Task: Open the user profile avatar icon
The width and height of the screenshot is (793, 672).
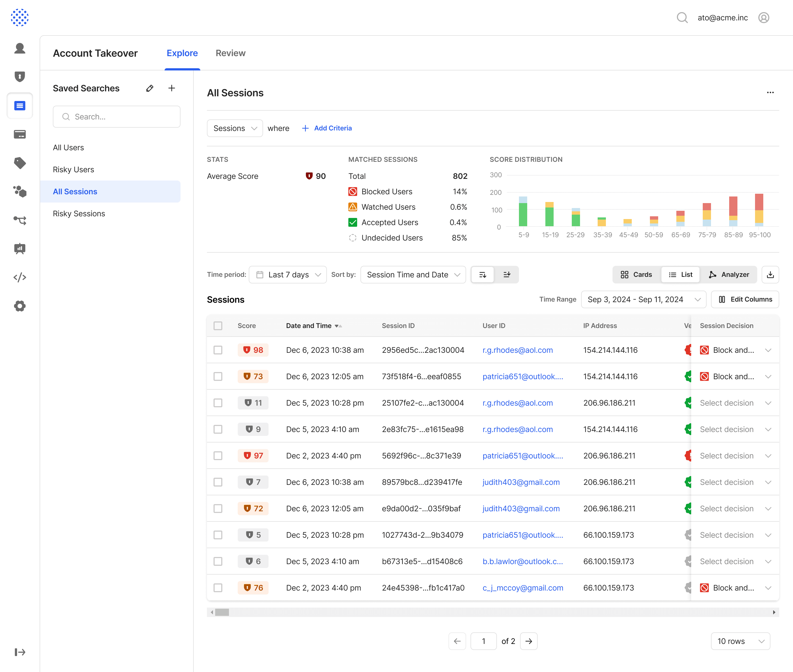Action: 763,18
